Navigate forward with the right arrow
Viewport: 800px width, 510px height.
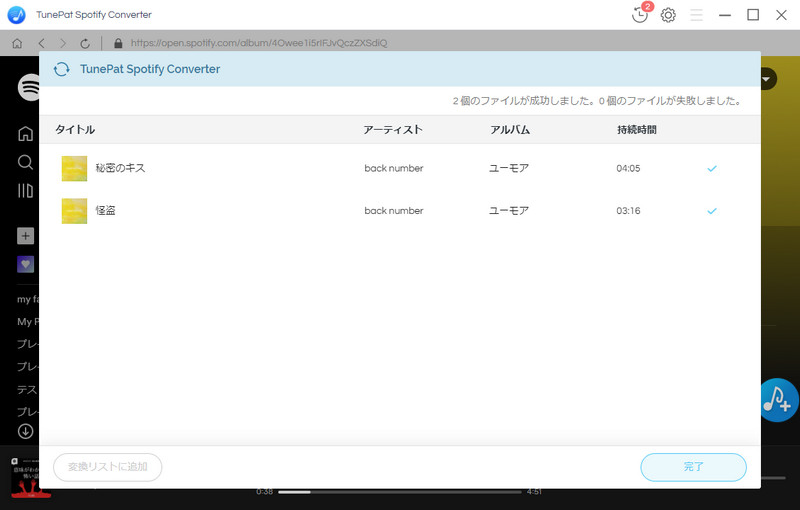63,43
